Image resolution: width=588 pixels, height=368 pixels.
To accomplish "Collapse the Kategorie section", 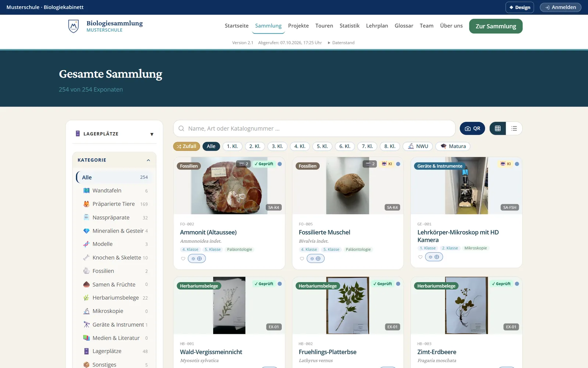I will 115,160.
